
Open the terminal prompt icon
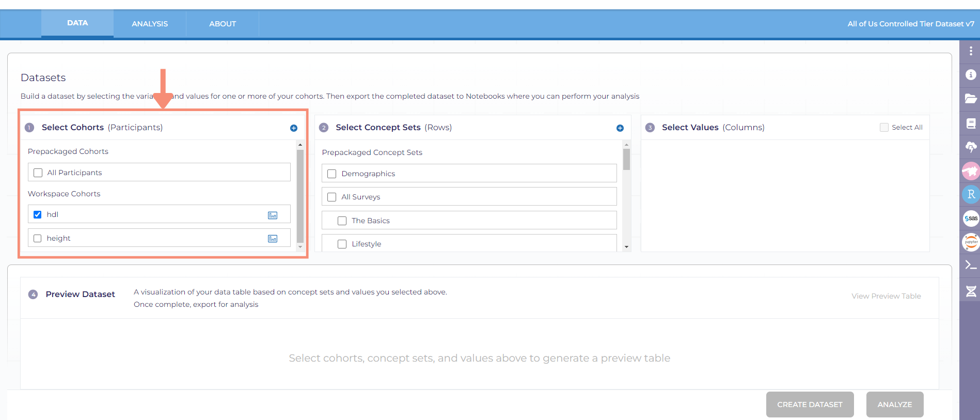coord(971,266)
